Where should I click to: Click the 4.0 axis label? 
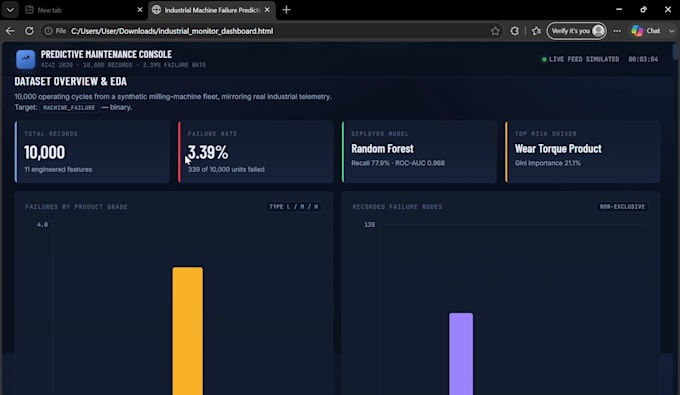pos(42,224)
